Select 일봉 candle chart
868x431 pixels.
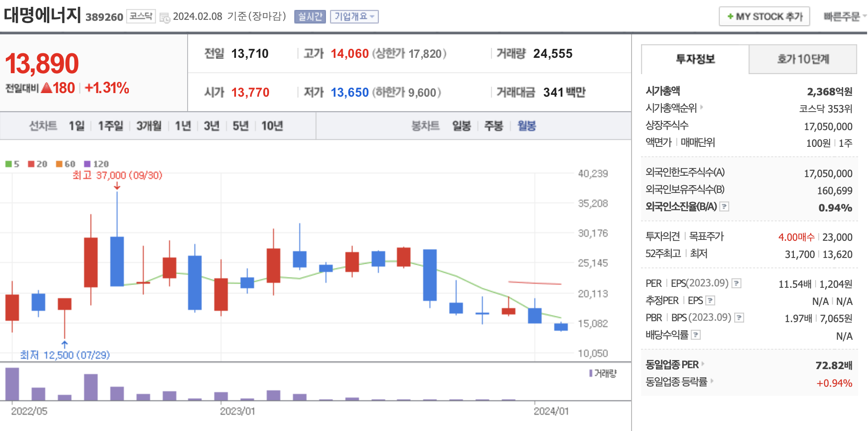pos(462,126)
